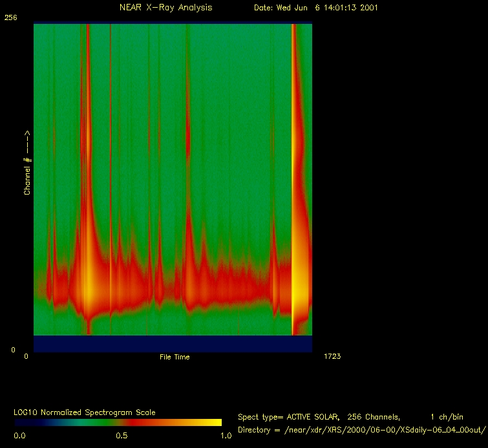Image resolution: width=488 pixels, height=448 pixels.
Task: Click the 256 label on channel axis
Action: (11, 18)
